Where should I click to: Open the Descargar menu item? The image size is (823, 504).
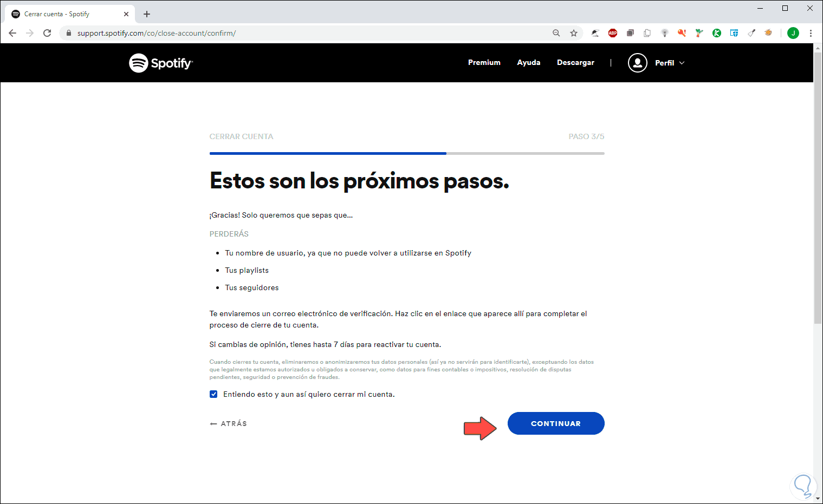click(575, 63)
